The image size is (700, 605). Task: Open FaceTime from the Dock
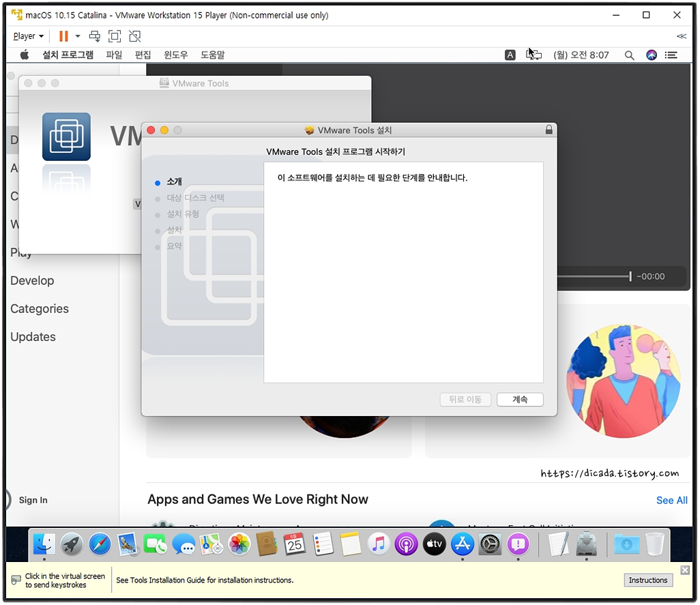click(x=156, y=544)
